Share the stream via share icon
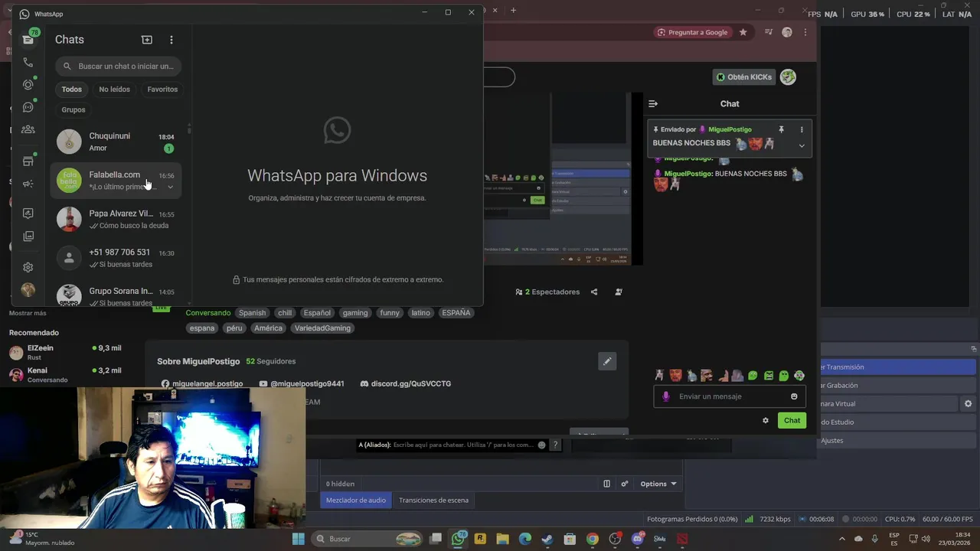The height and width of the screenshot is (551, 980). pos(594,292)
